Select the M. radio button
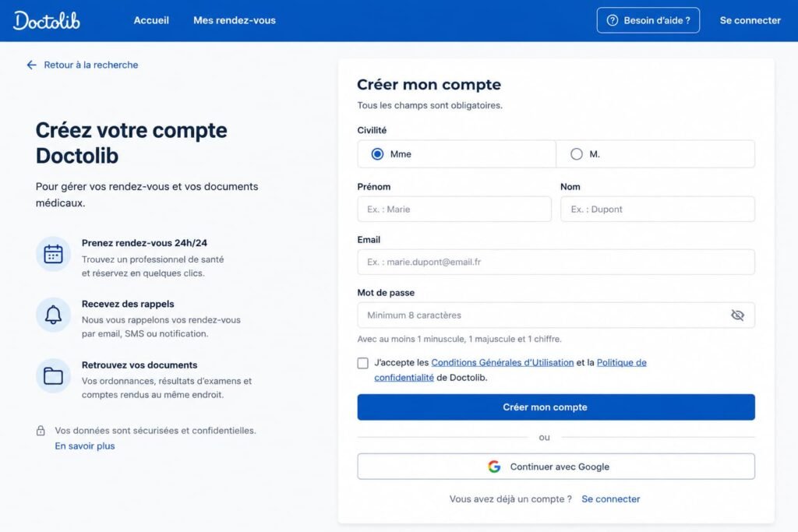Image resolution: width=798 pixels, height=532 pixels. pyautogui.click(x=576, y=154)
